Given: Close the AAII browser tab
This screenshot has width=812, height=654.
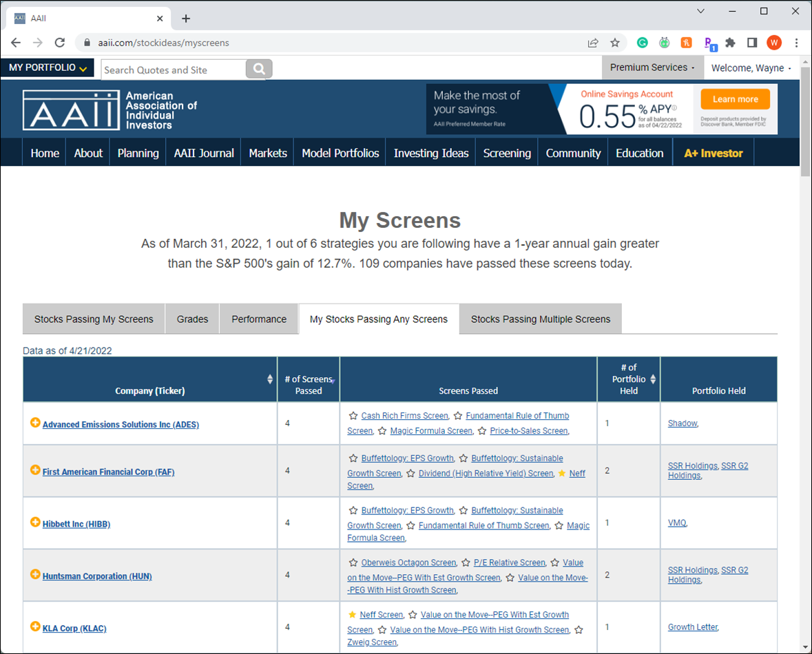Looking at the screenshot, I should pos(160,19).
